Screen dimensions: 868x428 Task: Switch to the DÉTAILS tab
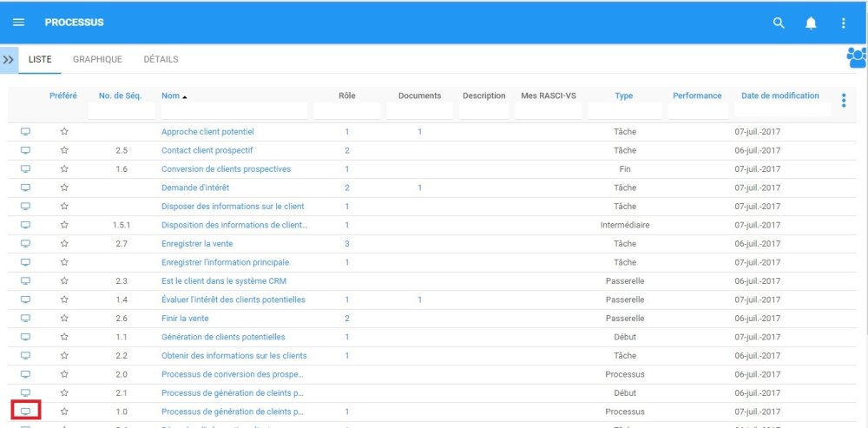point(161,60)
